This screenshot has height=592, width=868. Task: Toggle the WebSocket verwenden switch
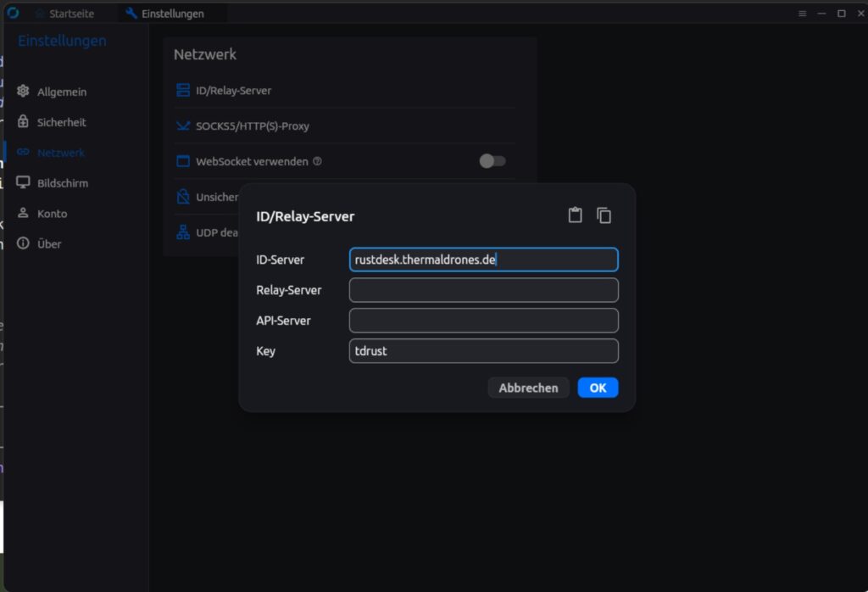492,161
